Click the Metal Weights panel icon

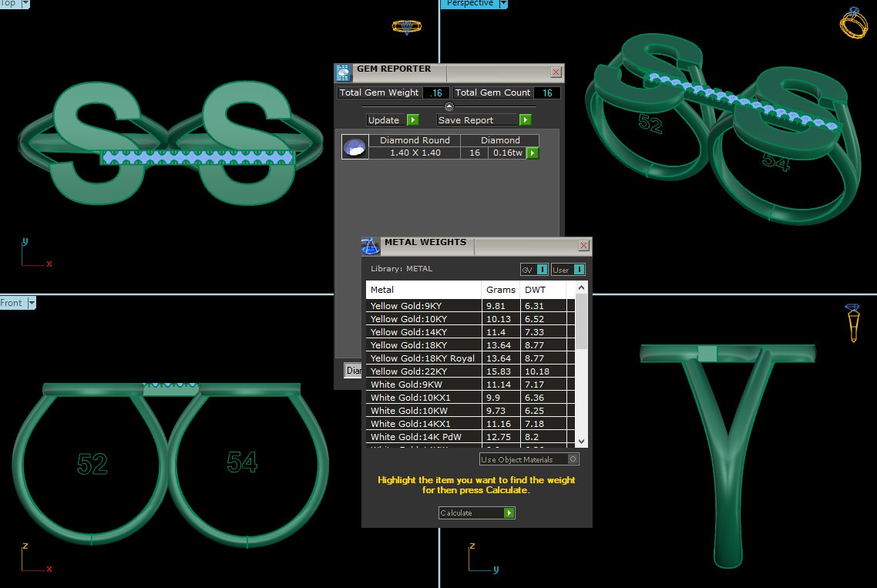tap(371, 246)
